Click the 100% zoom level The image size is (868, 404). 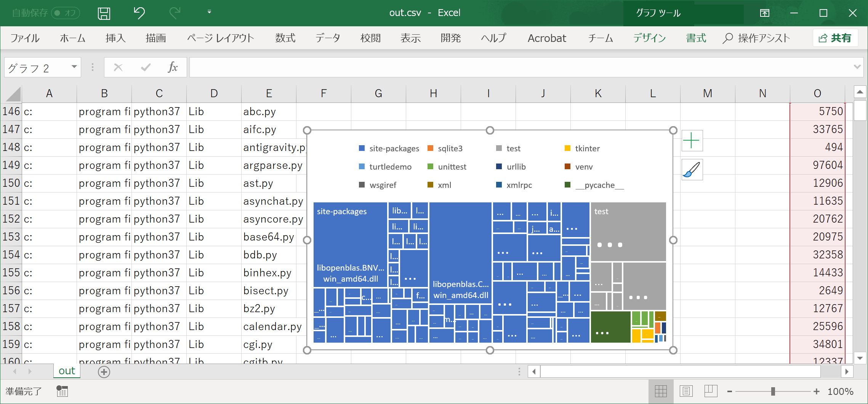[x=840, y=391]
